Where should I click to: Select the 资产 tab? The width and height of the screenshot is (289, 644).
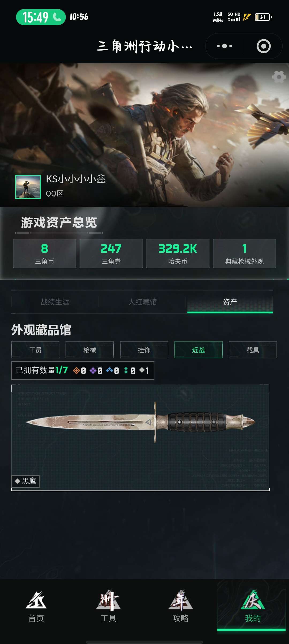coord(230,302)
